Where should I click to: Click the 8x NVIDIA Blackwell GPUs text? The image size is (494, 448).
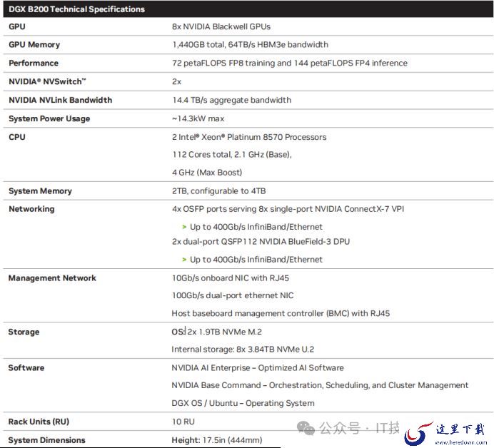[x=221, y=26]
